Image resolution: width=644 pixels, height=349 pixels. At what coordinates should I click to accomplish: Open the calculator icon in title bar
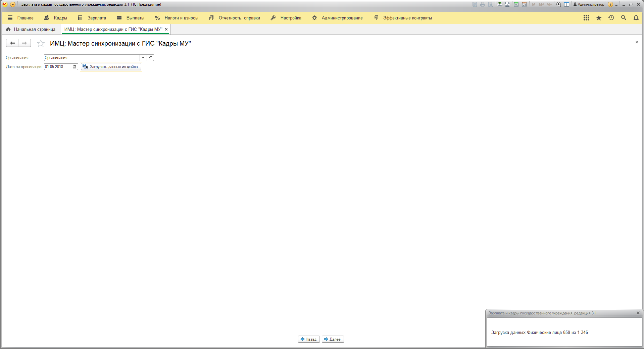coord(516,4)
